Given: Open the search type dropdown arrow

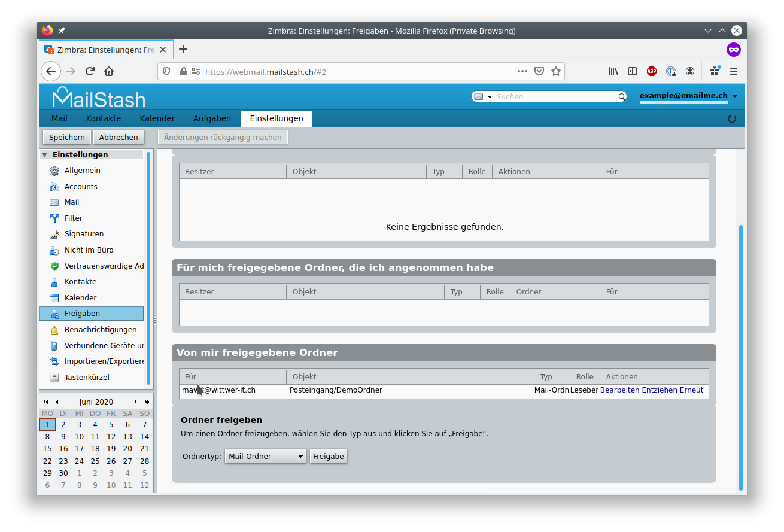Looking at the screenshot, I should [490, 97].
